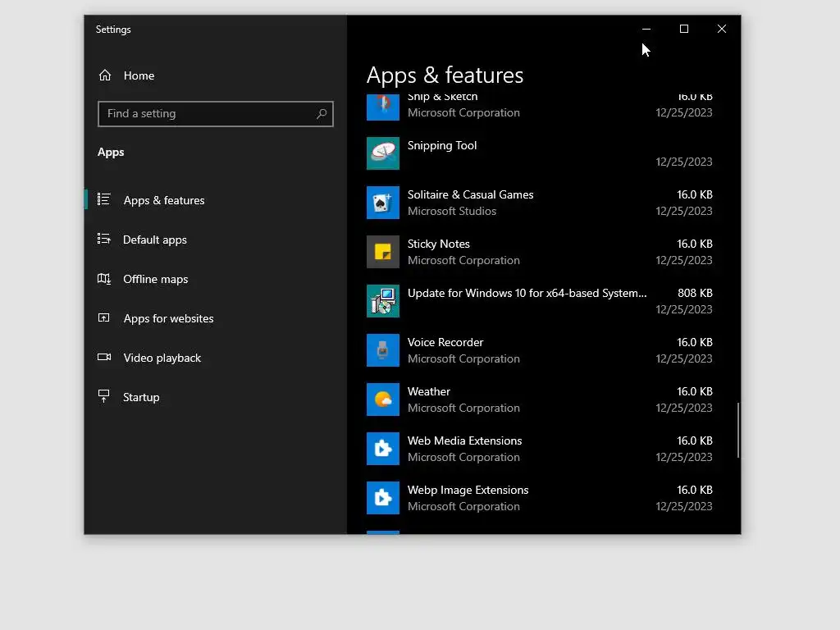Image resolution: width=840 pixels, height=630 pixels.
Task: Select the Web Media Extensions name
Action: coord(464,441)
